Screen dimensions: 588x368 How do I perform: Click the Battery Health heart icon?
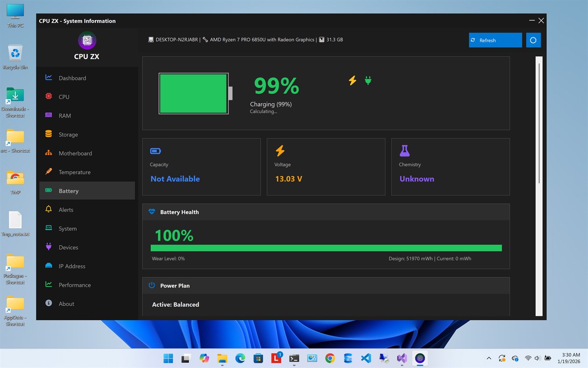click(x=152, y=211)
